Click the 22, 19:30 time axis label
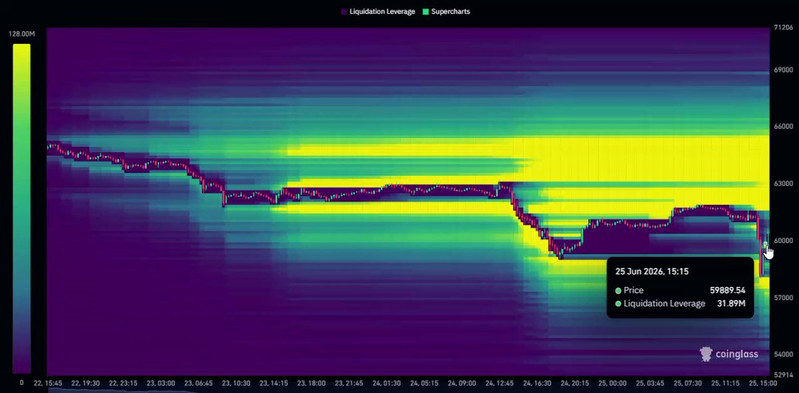 86,383
